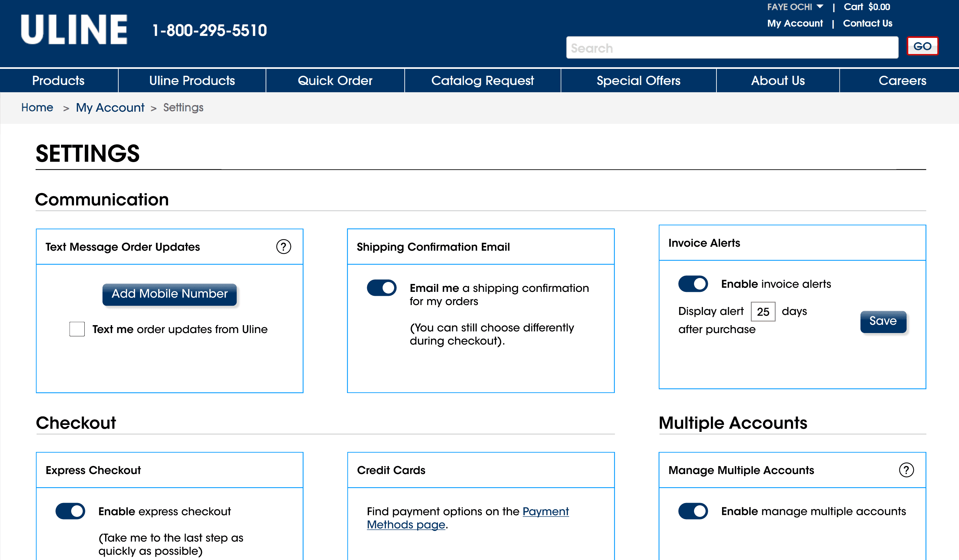This screenshot has width=959, height=560.
Task: Toggle the Enable invoice alerts switch
Action: tap(693, 284)
